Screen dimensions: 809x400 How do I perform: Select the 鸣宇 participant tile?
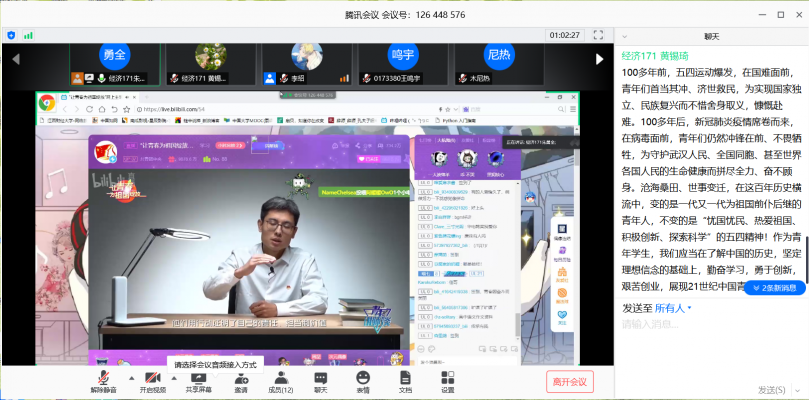pyautogui.click(x=403, y=64)
